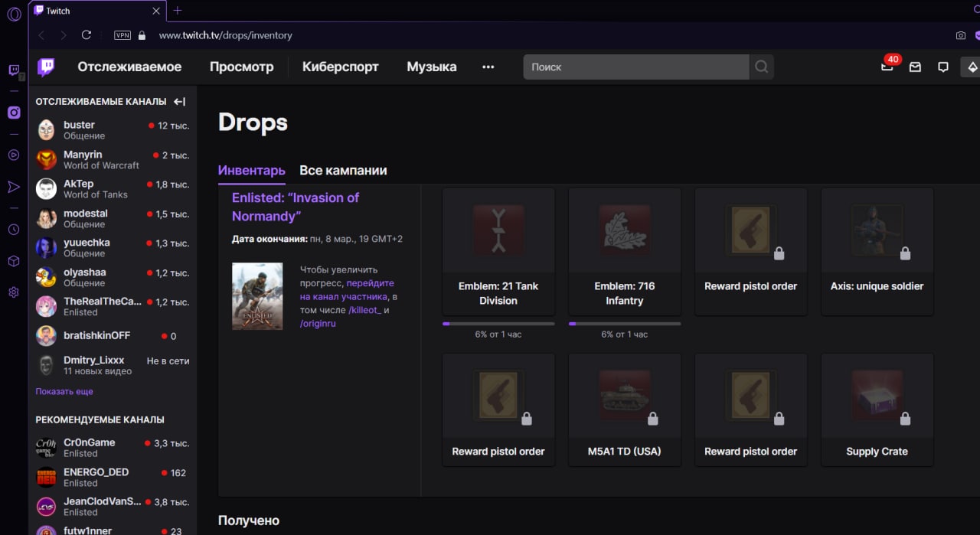Open the Opera main menu logo

coord(14,15)
